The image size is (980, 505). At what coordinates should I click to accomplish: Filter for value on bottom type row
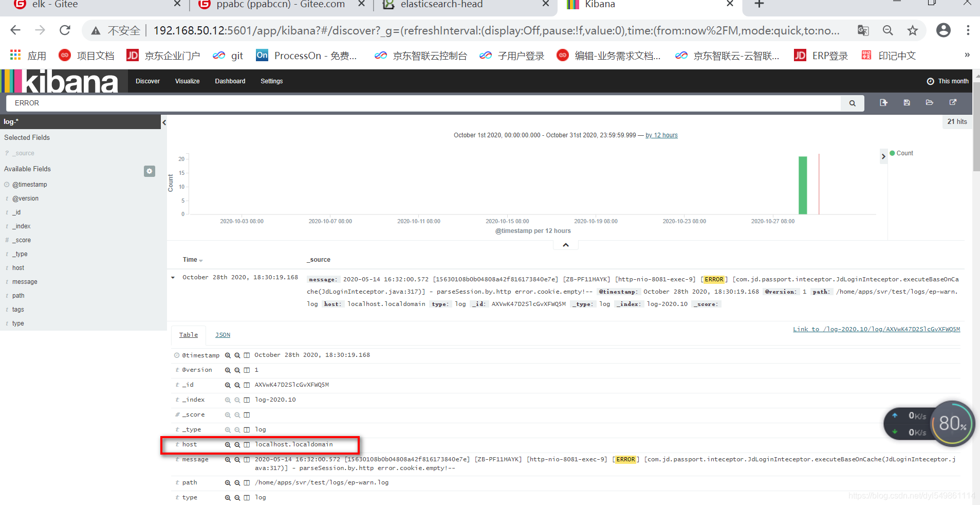pos(228,498)
